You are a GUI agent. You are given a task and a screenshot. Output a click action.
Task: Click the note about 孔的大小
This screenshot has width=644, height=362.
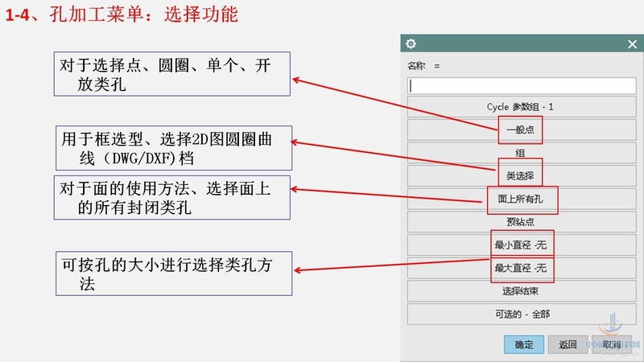coord(174,274)
